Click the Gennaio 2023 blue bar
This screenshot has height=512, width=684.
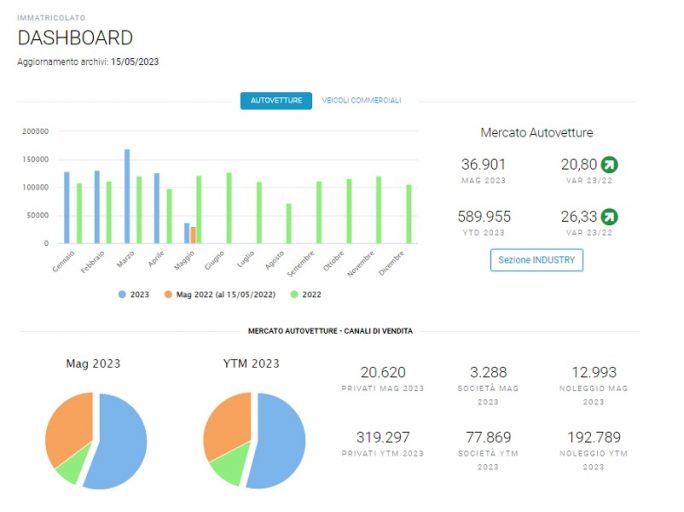(x=67, y=208)
